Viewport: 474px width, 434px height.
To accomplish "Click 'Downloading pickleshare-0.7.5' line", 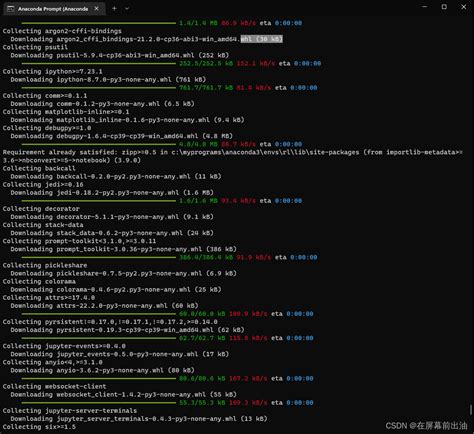I will (124, 273).
